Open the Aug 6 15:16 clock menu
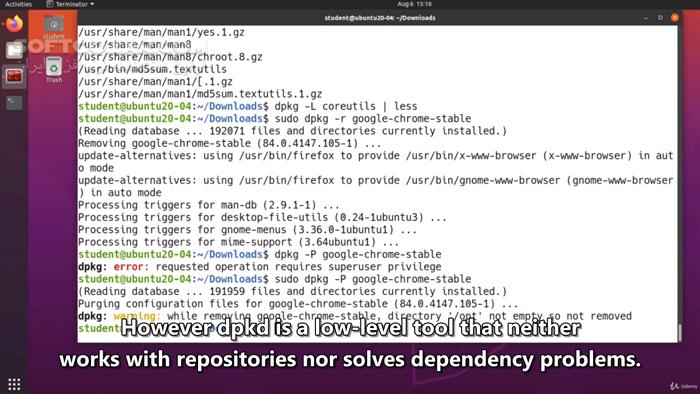Screen dimensions: 700x394 tap(414, 4)
